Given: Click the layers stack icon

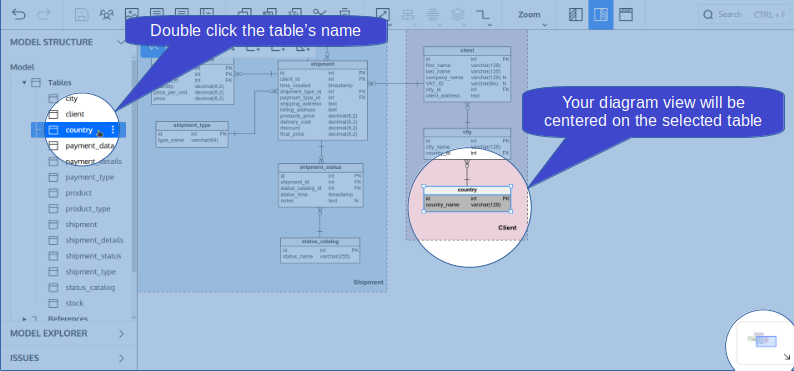Looking at the screenshot, I should [x=458, y=15].
